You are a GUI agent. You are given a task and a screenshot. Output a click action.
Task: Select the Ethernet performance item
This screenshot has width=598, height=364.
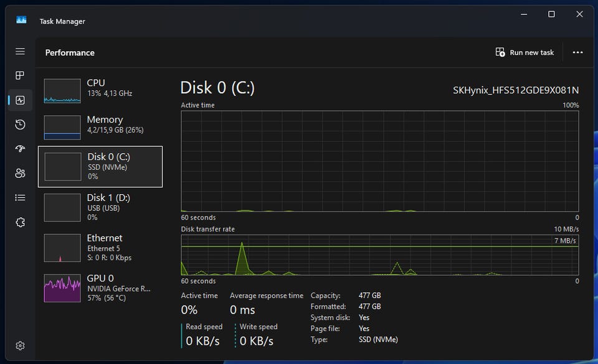tap(100, 248)
